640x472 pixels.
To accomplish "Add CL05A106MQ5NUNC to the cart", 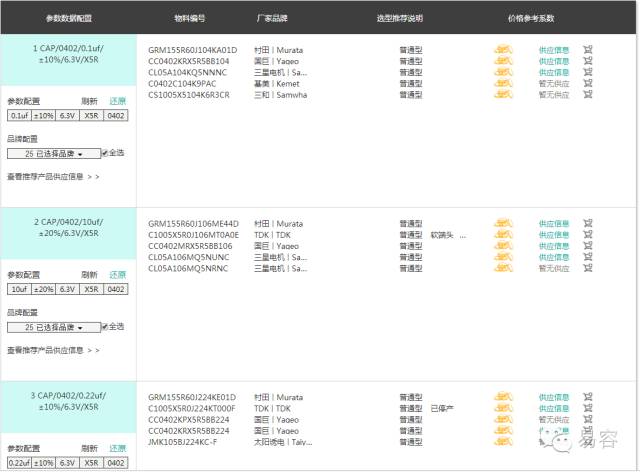I will tap(587, 257).
